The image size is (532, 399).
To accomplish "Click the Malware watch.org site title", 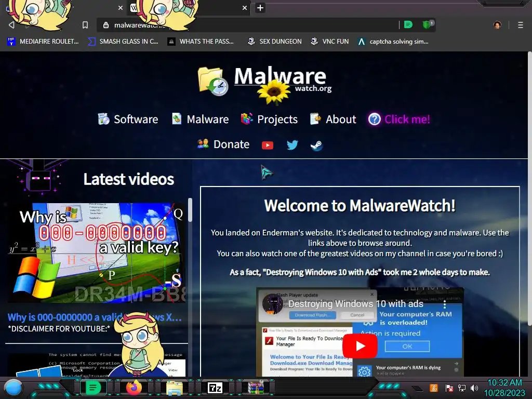I will tap(283, 80).
